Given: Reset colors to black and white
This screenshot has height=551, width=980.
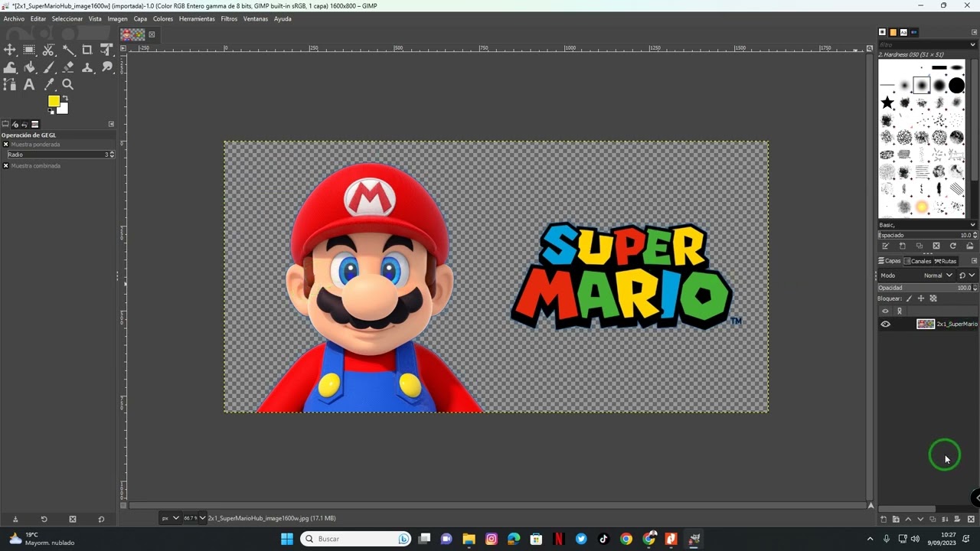Looking at the screenshot, I should point(51,112).
